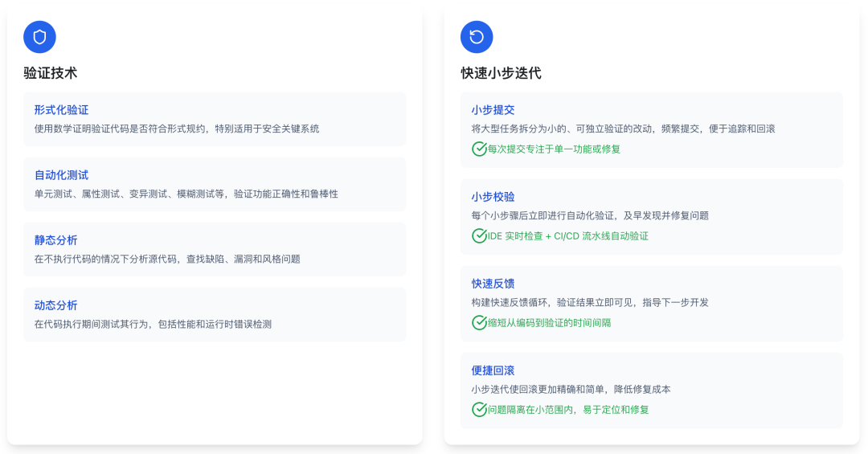The image size is (868, 454).
Task: Select the 验证技术 section heading
Action: pyautogui.click(x=51, y=73)
